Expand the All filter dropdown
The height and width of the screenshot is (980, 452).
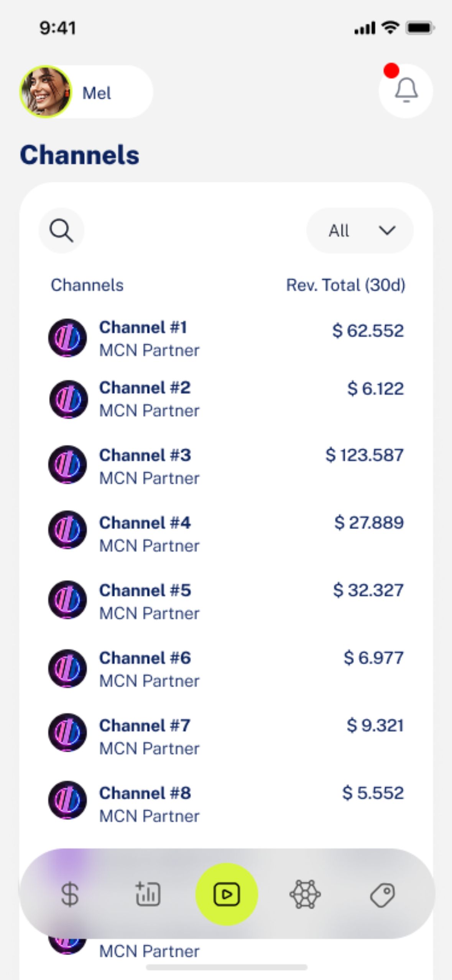(360, 230)
